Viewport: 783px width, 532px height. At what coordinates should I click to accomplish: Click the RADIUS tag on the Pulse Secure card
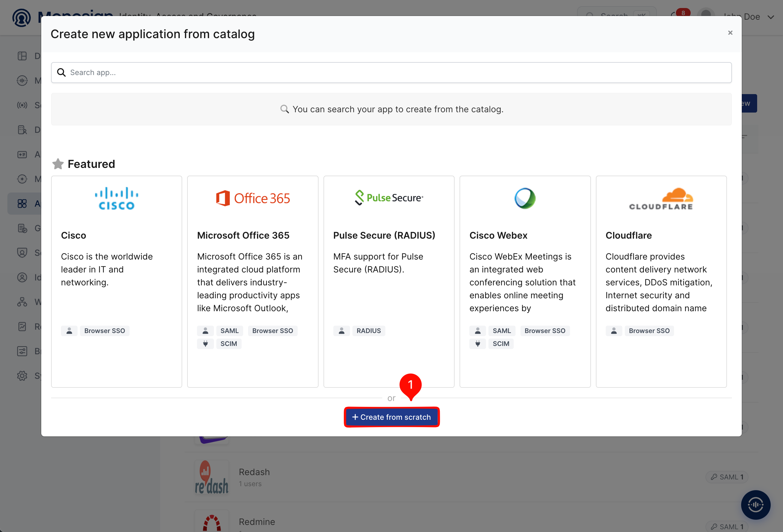click(x=369, y=331)
